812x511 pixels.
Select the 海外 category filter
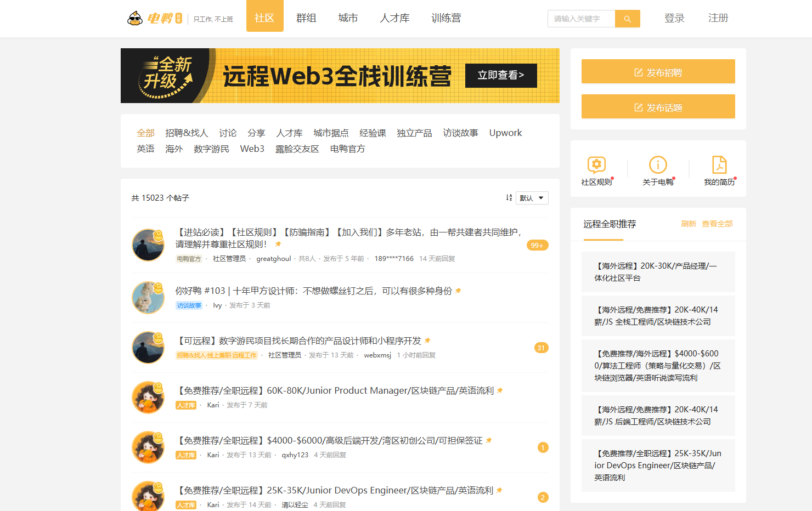coord(174,149)
